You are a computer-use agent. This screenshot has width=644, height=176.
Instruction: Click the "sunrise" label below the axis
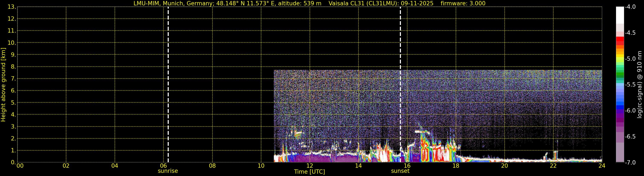tap(168, 171)
